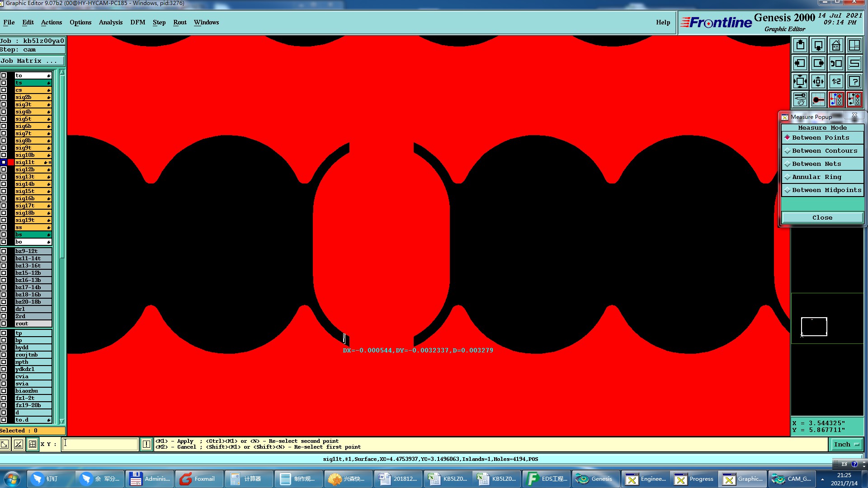This screenshot has width=868, height=488.
Task: Click the X Y coordinate input field
Action: coord(100,444)
